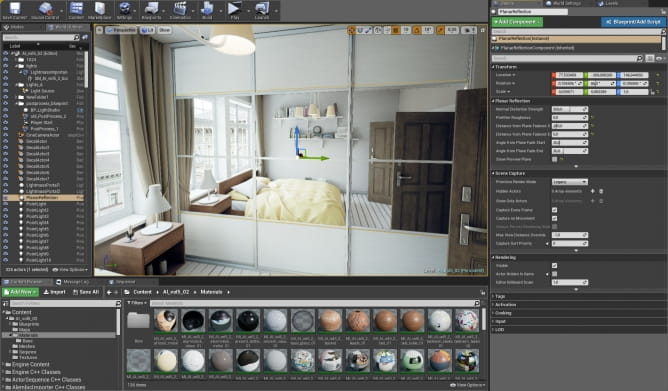Click the Import button
Viewport: 668px width, 391px height.
(54, 292)
